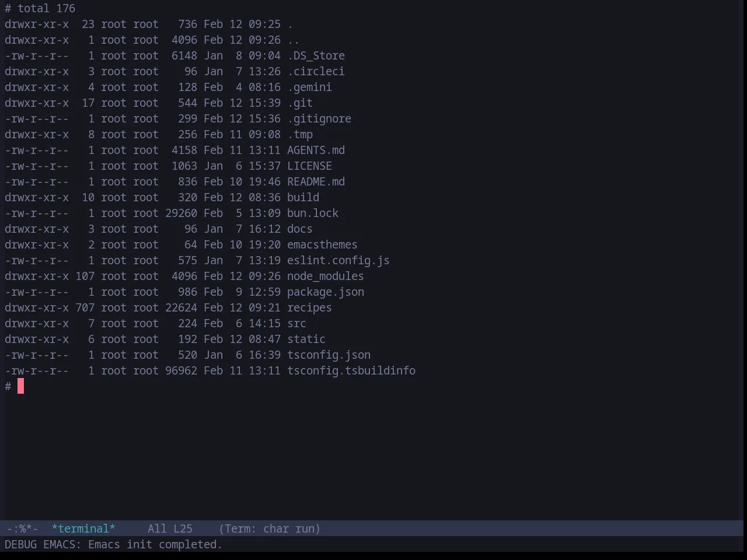This screenshot has width=747, height=560.
Task: Click the package.json file name
Action: (326, 292)
